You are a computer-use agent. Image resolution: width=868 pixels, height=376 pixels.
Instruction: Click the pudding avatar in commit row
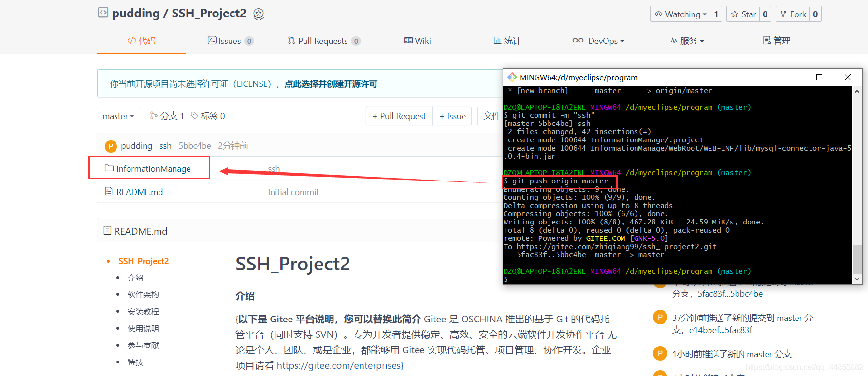click(111, 146)
